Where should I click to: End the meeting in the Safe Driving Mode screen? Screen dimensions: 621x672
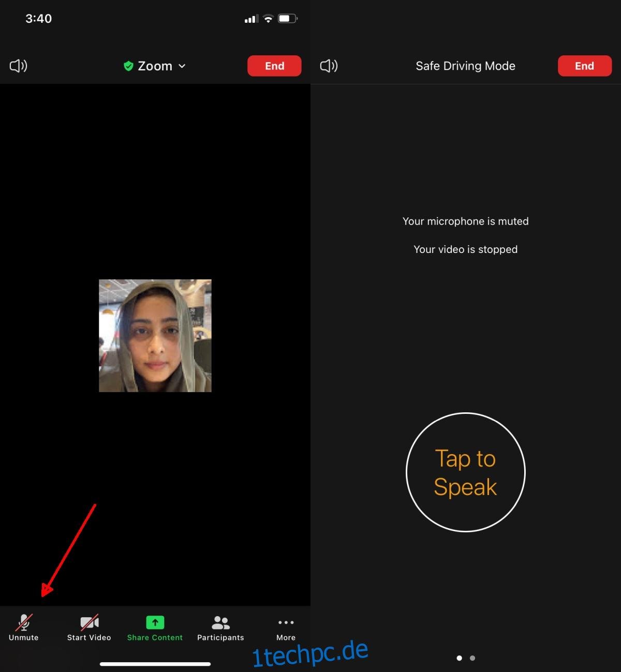[x=585, y=66]
